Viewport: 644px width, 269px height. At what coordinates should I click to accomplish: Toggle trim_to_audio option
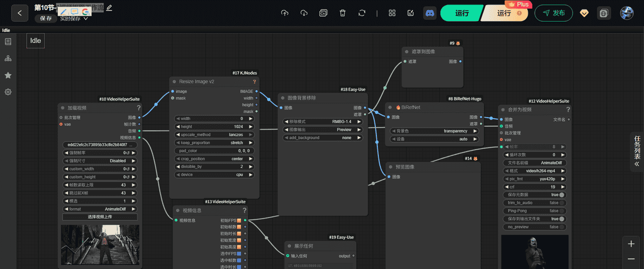coord(561,203)
